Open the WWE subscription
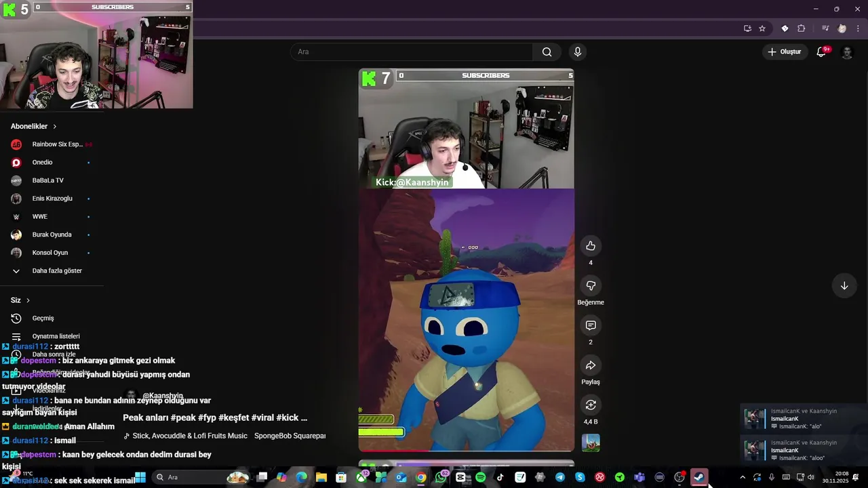 [52, 217]
